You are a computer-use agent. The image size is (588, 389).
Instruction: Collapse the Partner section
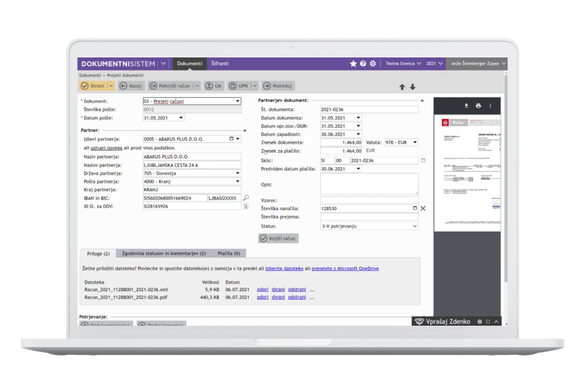(245, 131)
